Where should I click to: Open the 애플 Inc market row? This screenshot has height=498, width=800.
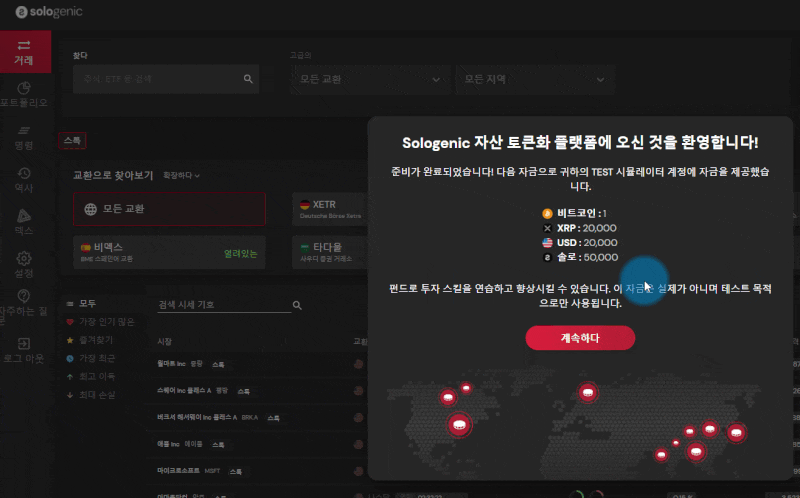point(255,444)
